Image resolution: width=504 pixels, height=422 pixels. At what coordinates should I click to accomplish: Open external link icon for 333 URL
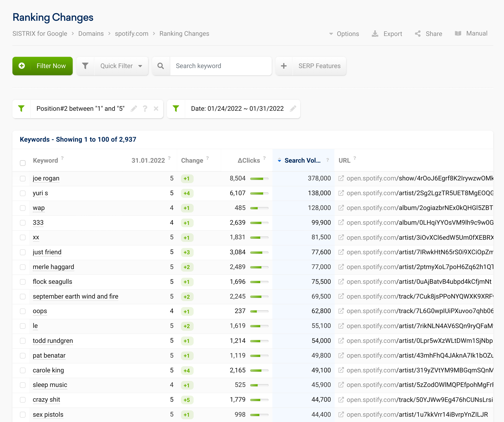point(341,223)
